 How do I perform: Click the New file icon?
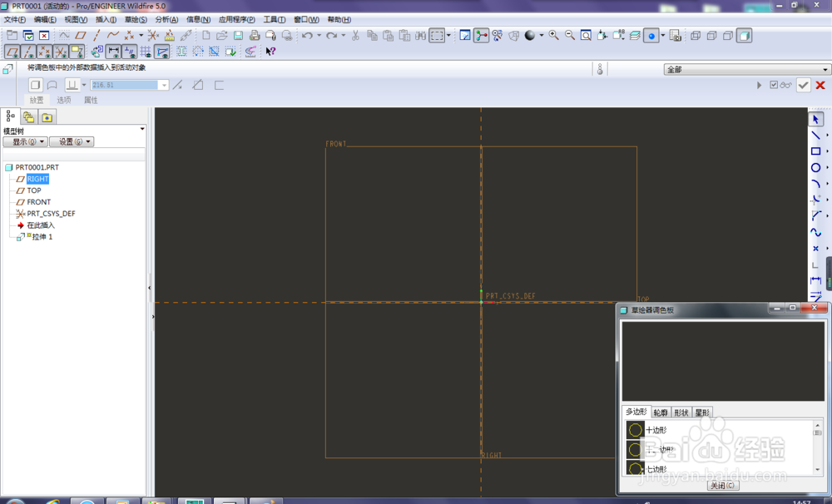[x=206, y=36]
